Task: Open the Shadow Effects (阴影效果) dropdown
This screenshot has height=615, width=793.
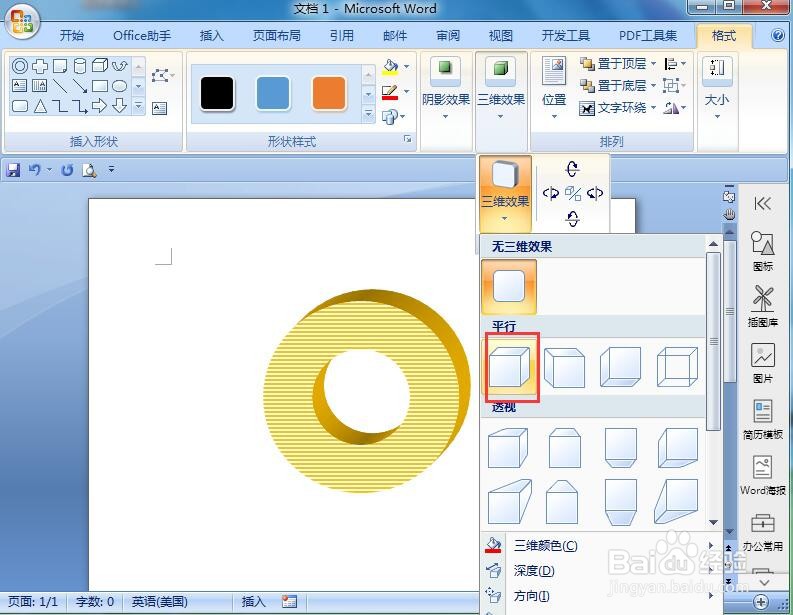Action: (446, 90)
